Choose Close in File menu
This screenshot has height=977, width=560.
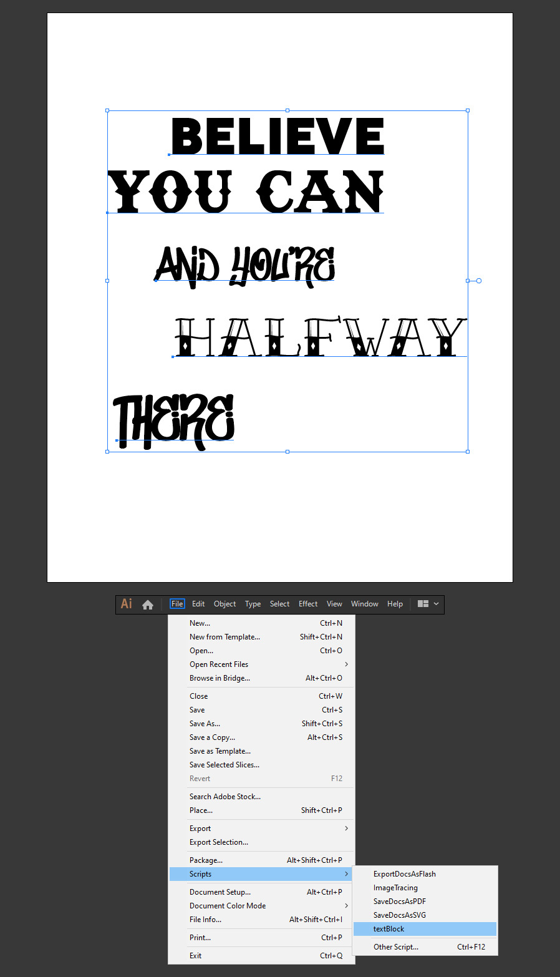(261, 696)
